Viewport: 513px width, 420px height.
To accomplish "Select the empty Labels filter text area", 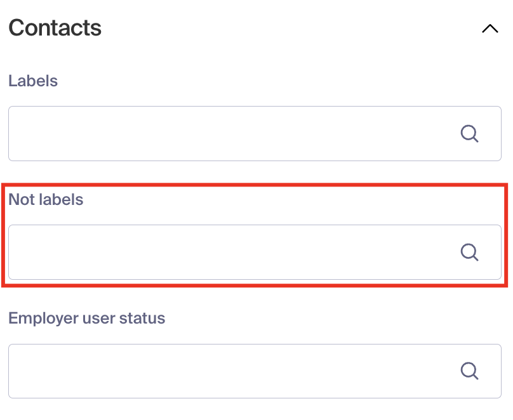I will click(x=255, y=133).
